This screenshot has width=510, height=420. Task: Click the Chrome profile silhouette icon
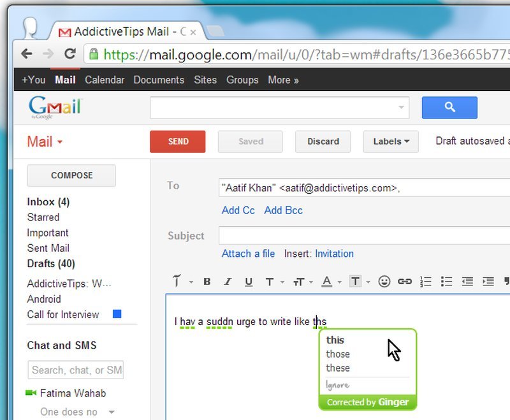coord(30,28)
